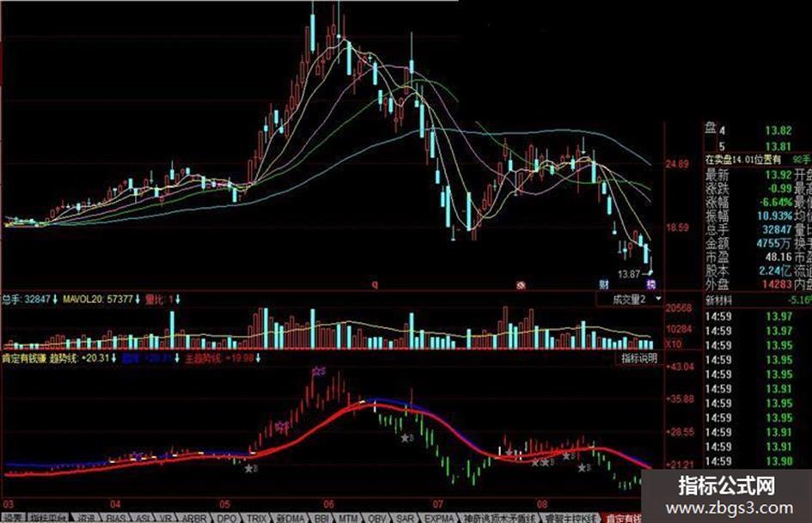812x523 pixels.
Task: Switch to the SAR indicator tab
Action: pos(405,518)
